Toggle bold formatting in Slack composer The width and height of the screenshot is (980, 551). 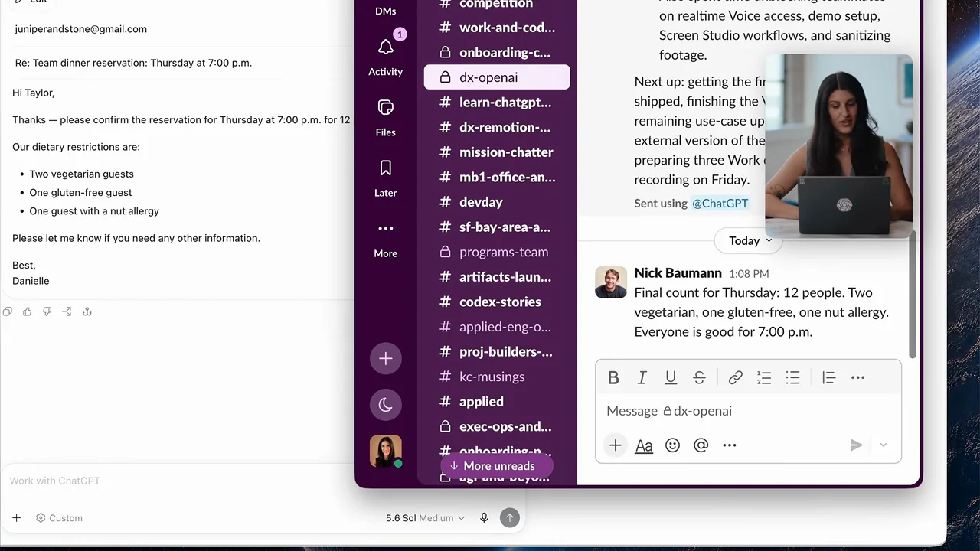(x=613, y=377)
